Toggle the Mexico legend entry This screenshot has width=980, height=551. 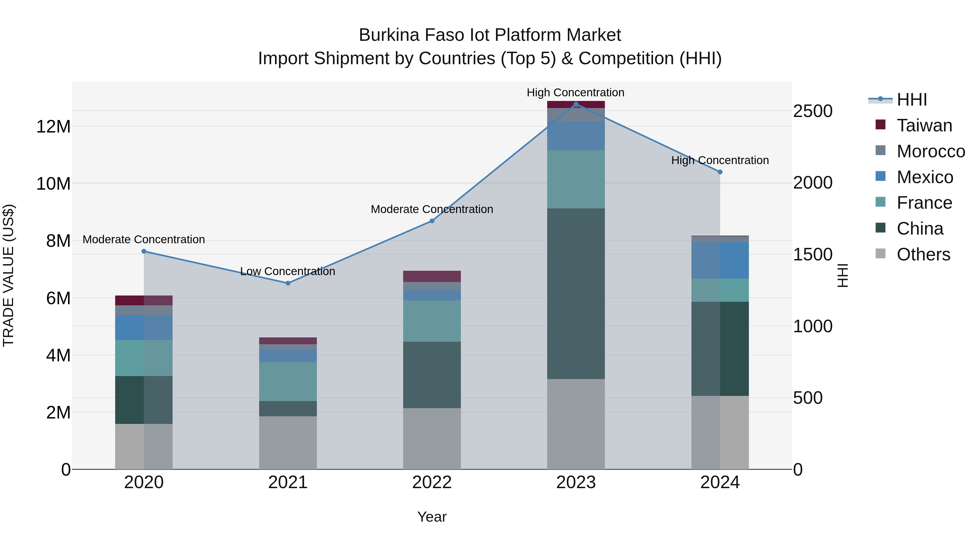pyautogui.click(x=914, y=177)
